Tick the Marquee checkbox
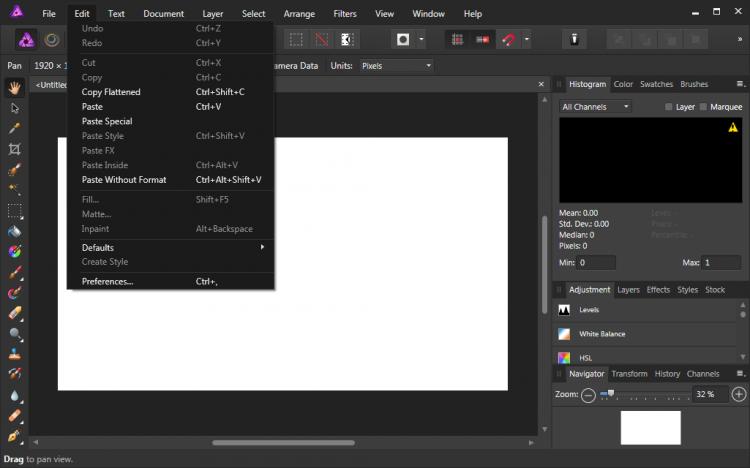750x468 pixels. [703, 107]
